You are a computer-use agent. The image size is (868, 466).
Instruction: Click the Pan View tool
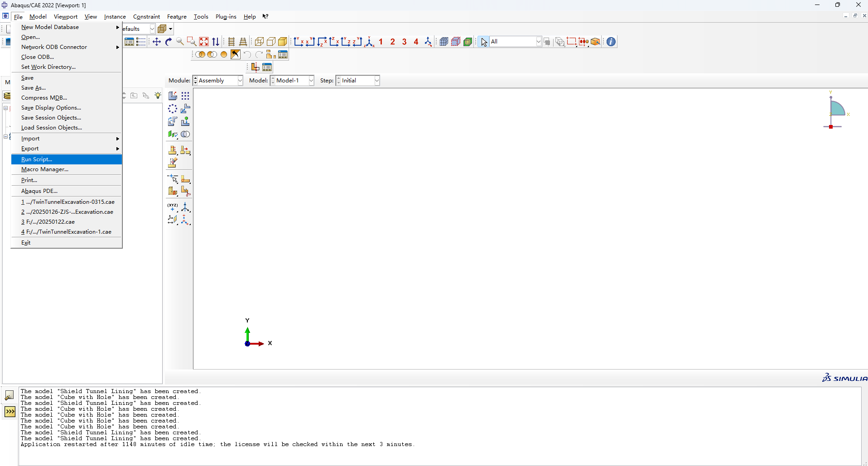[157, 42]
